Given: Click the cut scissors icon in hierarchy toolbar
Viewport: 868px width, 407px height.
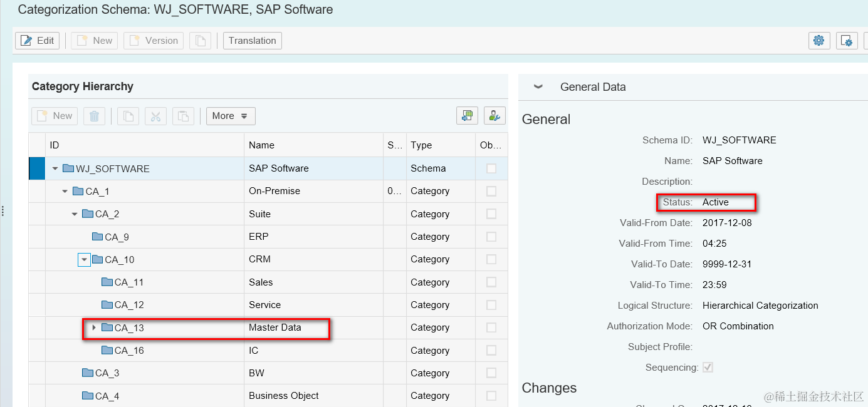Looking at the screenshot, I should [156, 116].
